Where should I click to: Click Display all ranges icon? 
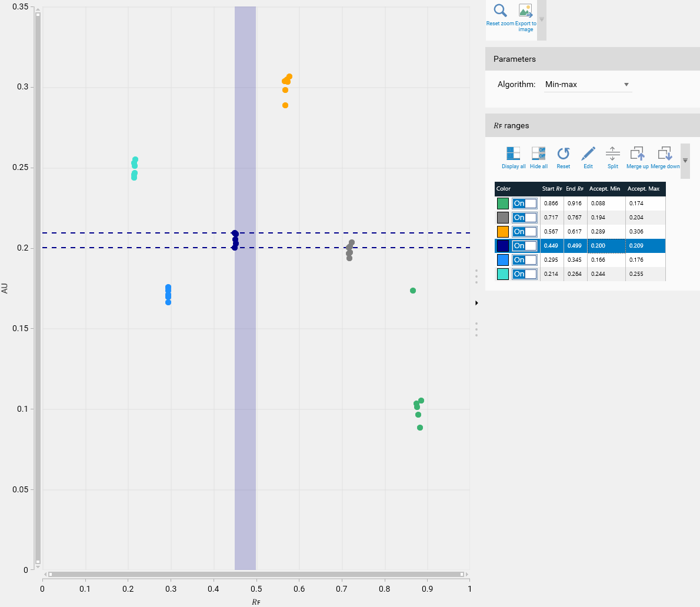(513, 154)
